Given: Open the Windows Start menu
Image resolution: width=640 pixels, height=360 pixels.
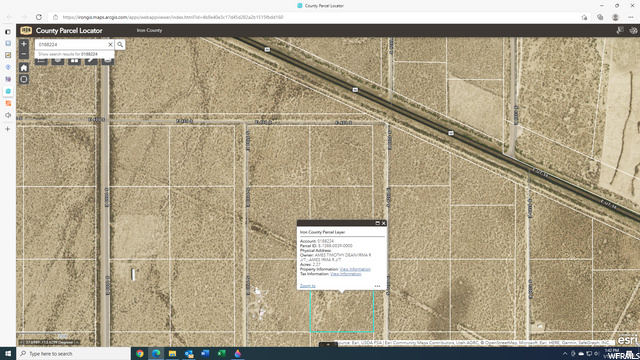Looking at the screenshot, I should 8,353.
